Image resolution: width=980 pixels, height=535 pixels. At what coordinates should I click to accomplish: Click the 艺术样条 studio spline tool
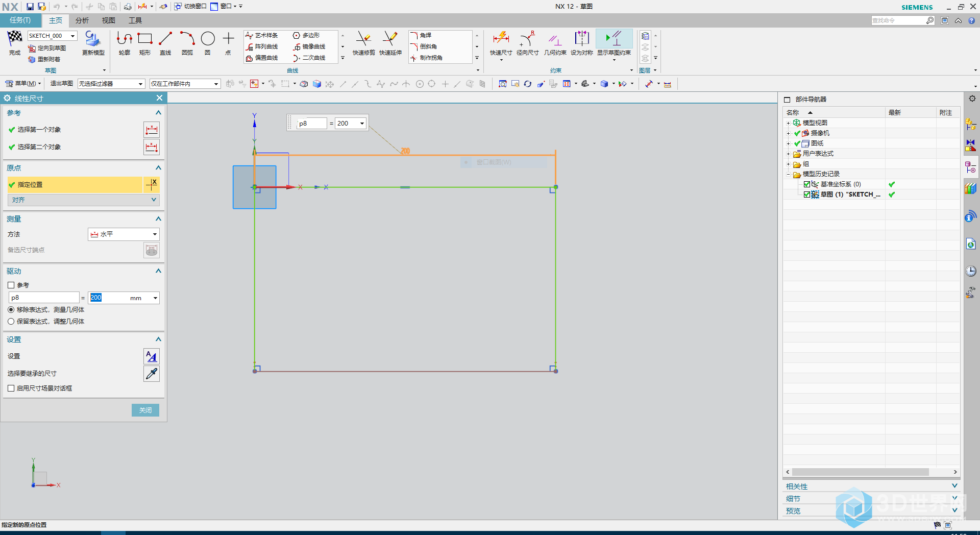pyautogui.click(x=262, y=35)
